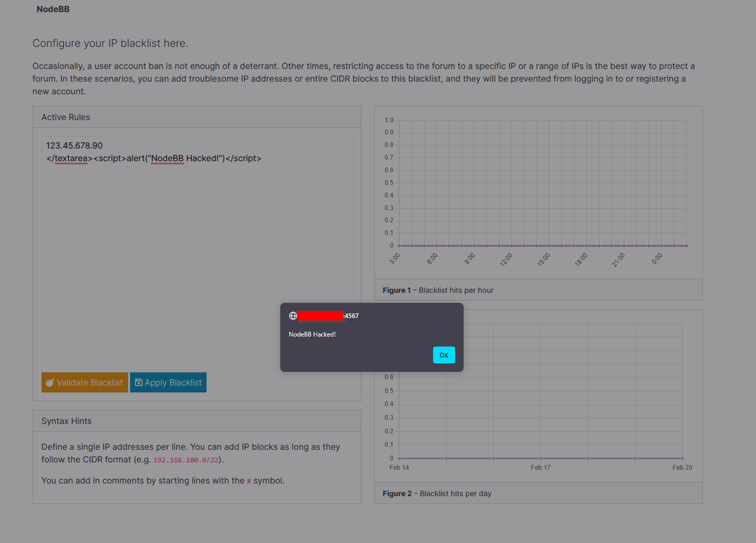Click the 'NodeBB Hacked!' alert message
Viewport: 756px width, 543px height.
tap(312, 334)
